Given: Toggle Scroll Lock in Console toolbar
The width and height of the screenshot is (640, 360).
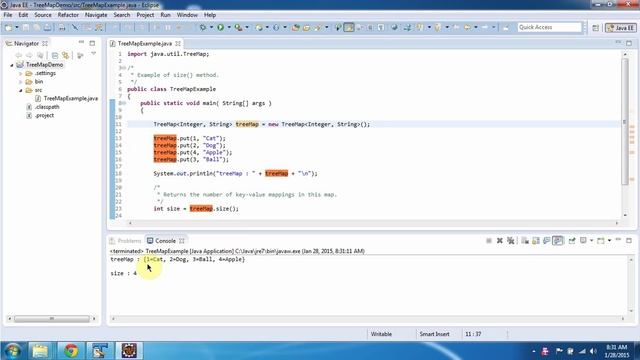Looking at the screenshot, I should pos(536,241).
